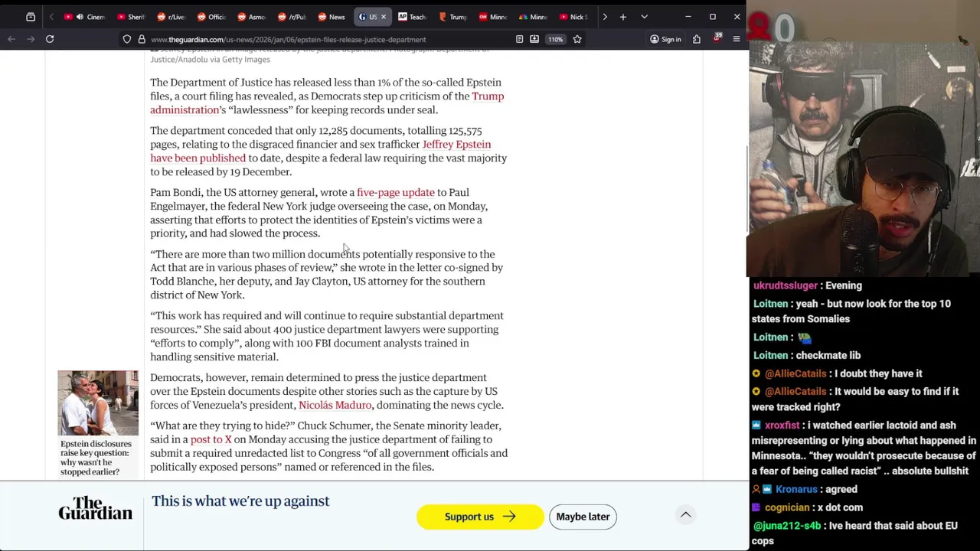Viewport: 980px width, 551px height.
Task: Open 'Epstein disclosures raise key question' article link
Action: (x=96, y=458)
